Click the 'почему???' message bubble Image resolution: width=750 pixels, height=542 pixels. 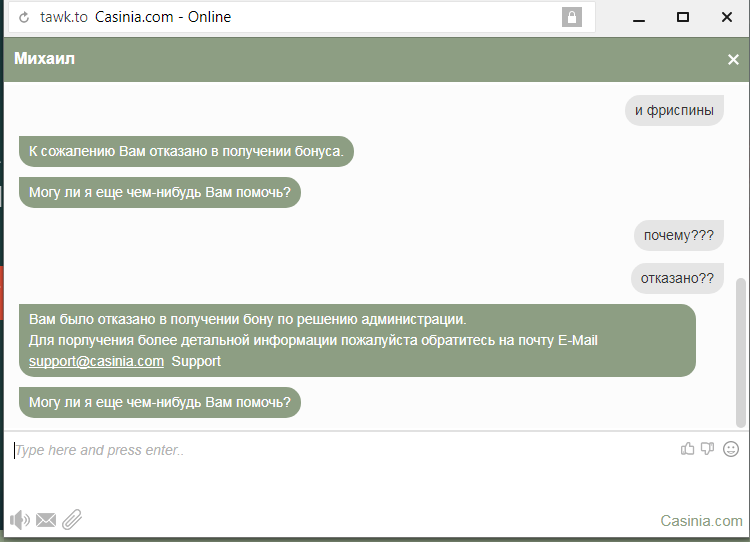point(679,235)
